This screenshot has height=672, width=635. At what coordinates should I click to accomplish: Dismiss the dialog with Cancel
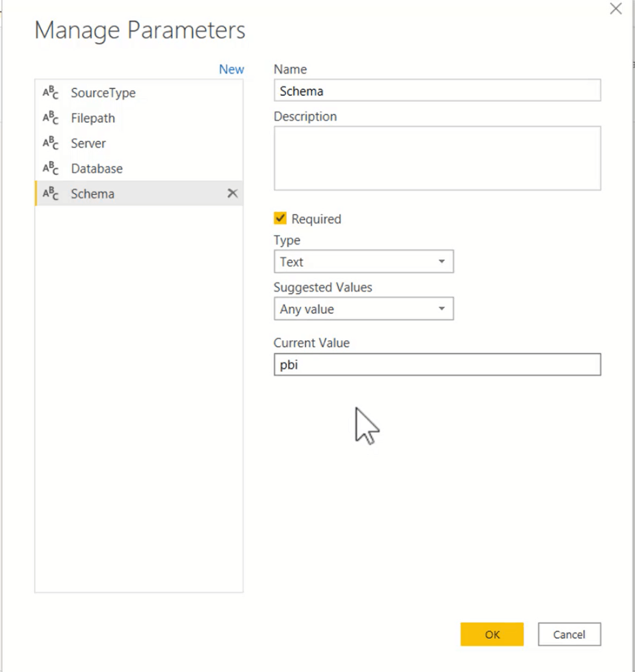pos(569,634)
